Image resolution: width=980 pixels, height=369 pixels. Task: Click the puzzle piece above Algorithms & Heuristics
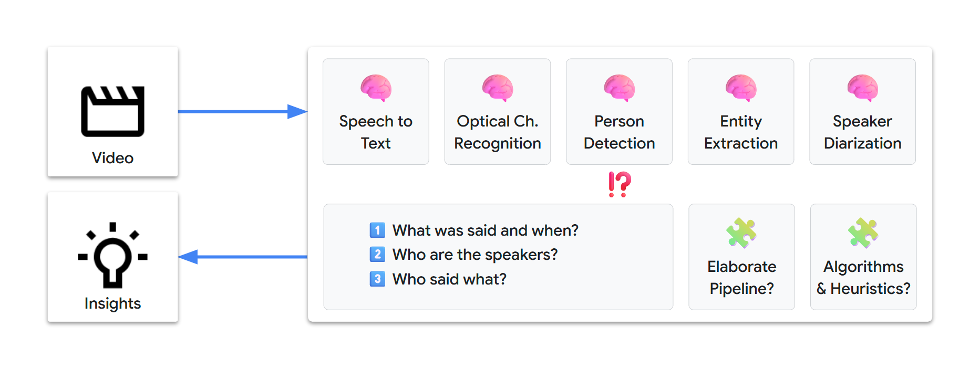[863, 233]
